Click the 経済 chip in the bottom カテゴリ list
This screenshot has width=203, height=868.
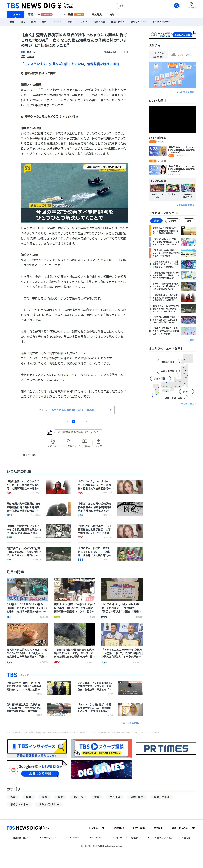pyautogui.click(x=60, y=797)
